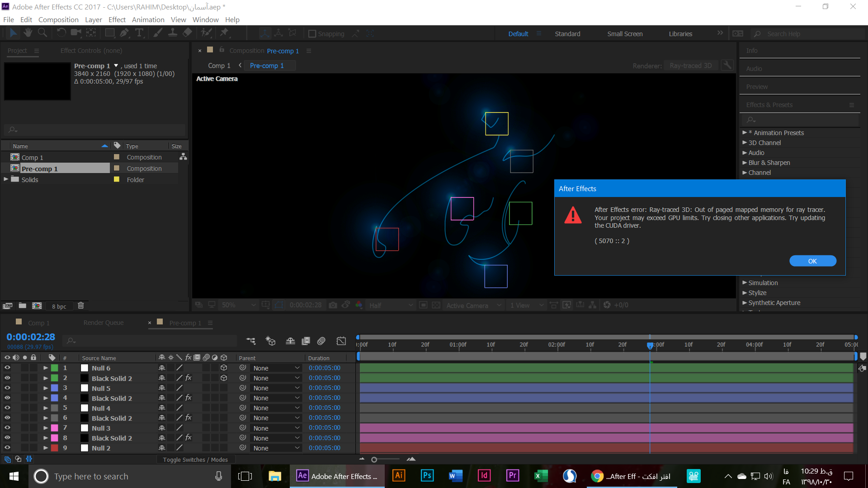Open the Composition menu
This screenshot has height=488, width=868.
[58, 20]
